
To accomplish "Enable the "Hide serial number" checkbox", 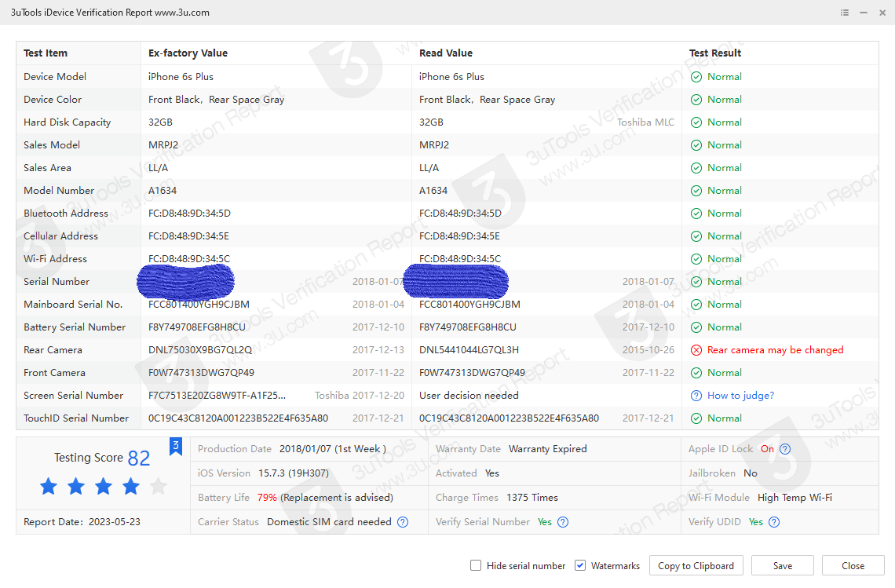I will 475,565.
